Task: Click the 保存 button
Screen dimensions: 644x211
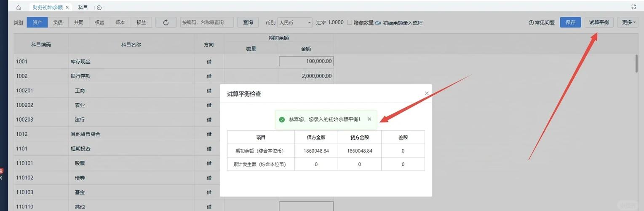Action: 570,22
